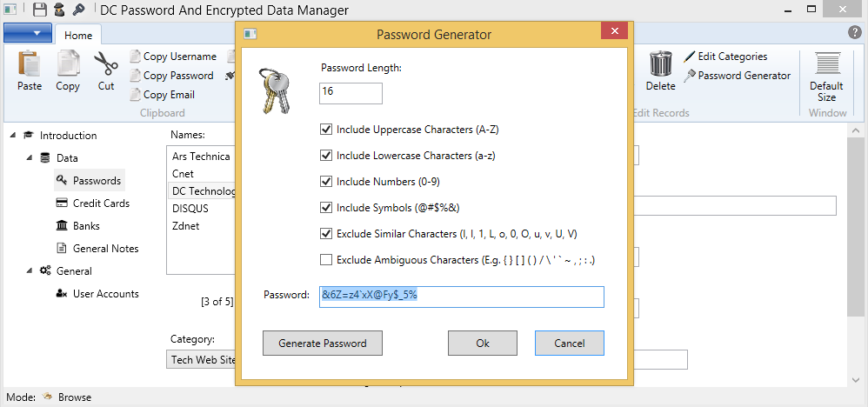Open help with the question mark icon
Screen dimensions: 868x407
point(854,32)
